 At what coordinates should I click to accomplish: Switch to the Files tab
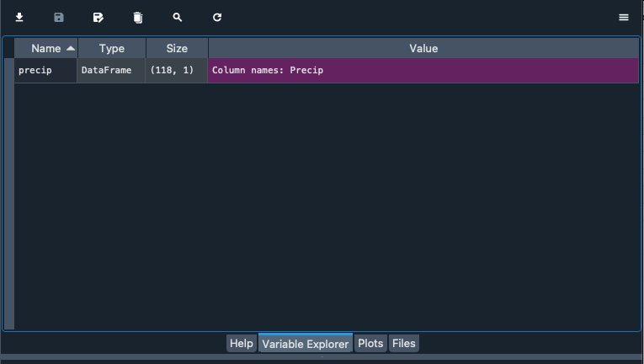pyautogui.click(x=403, y=344)
